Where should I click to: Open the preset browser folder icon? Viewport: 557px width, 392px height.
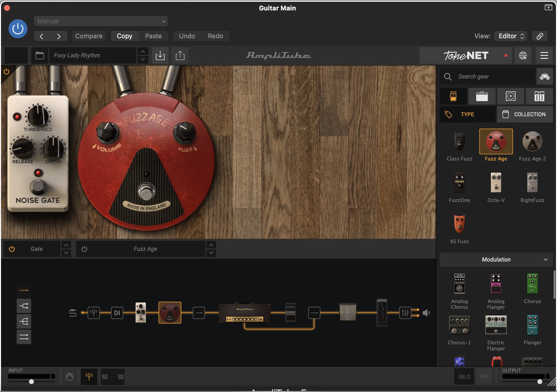point(40,55)
